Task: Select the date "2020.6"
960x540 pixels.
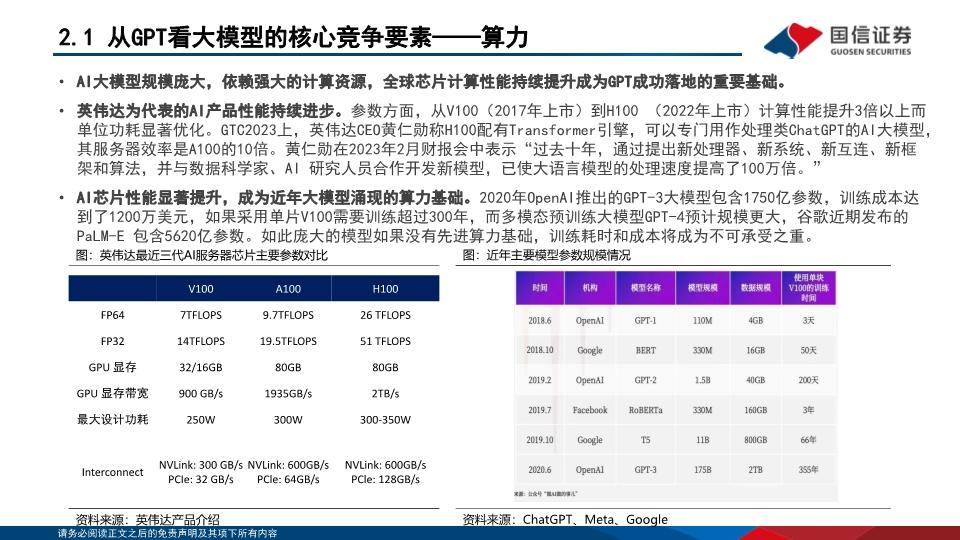Action: (x=539, y=470)
